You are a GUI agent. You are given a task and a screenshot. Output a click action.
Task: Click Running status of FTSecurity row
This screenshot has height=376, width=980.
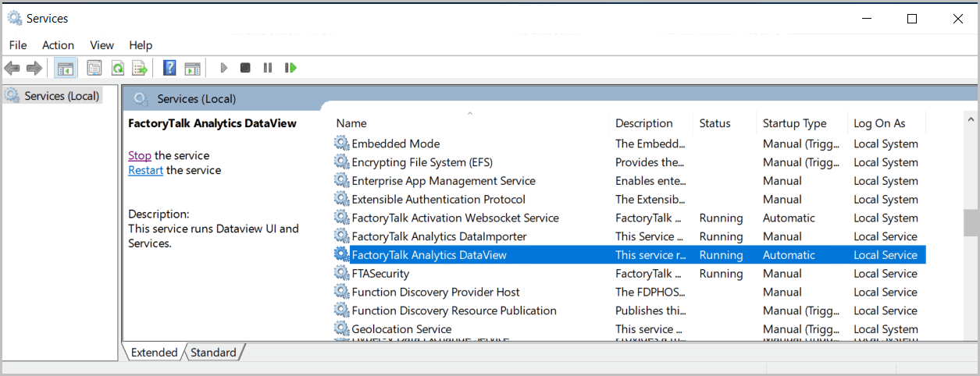coord(722,273)
